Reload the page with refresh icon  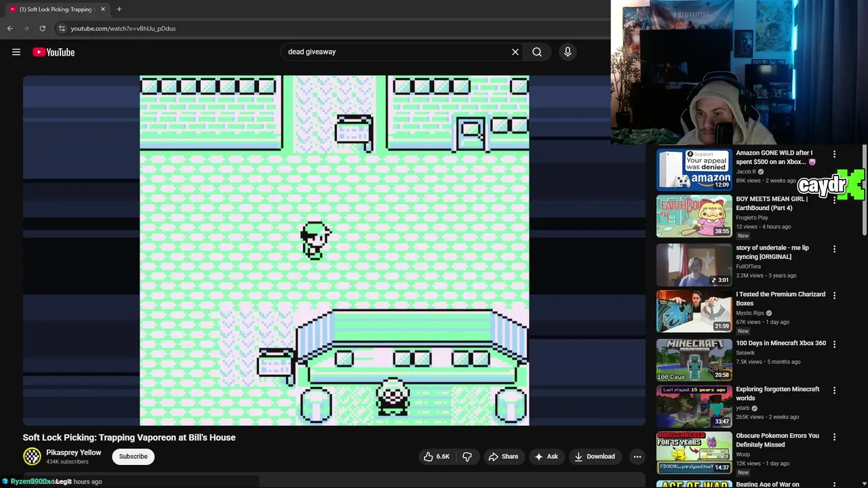click(42, 28)
